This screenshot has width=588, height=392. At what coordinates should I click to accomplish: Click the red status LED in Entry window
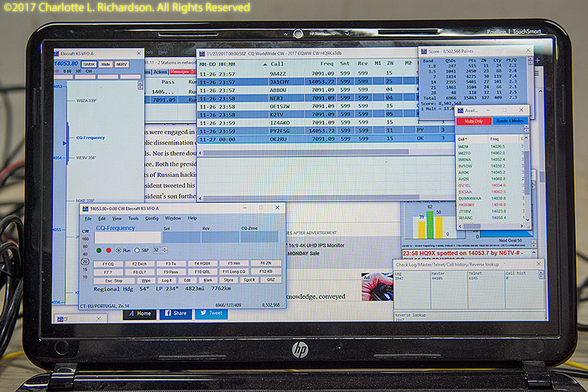108,250
